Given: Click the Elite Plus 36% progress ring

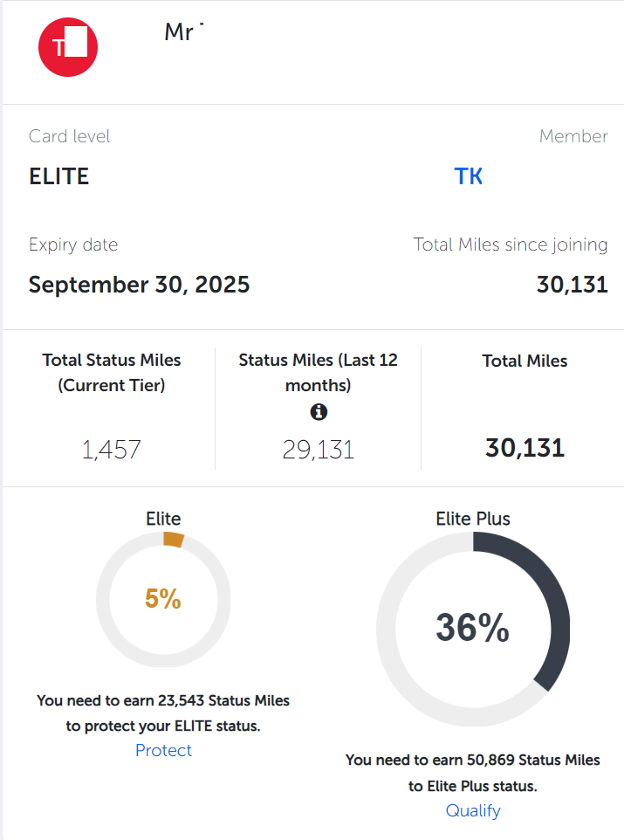Looking at the screenshot, I should point(473,629).
